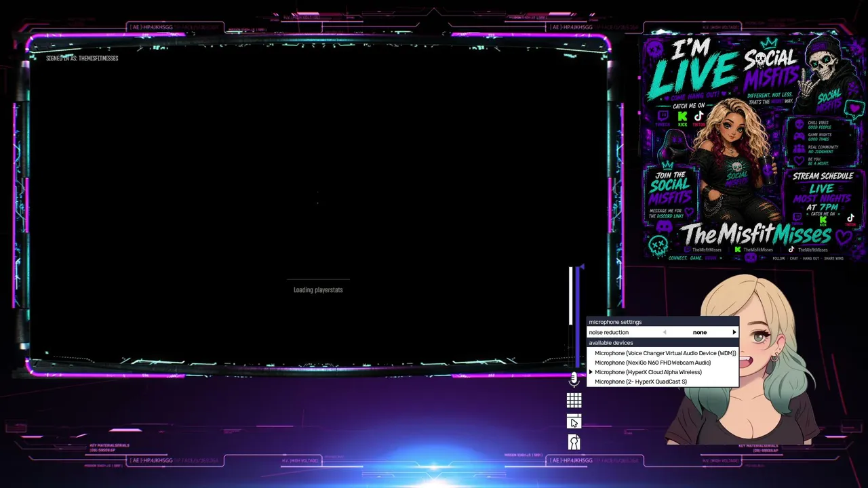Click the noise reduction 'none' value
Image resolution: width=868 pixels, height=488 pixels.
(x=700, y=332)
